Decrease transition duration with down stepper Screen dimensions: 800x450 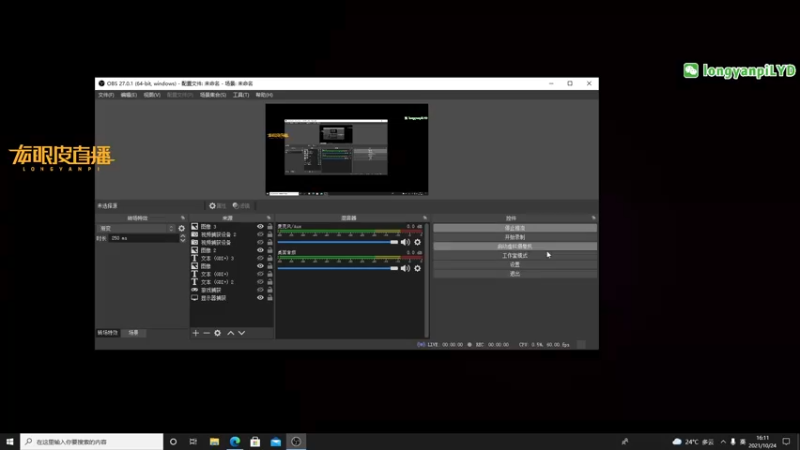point(183,240)
